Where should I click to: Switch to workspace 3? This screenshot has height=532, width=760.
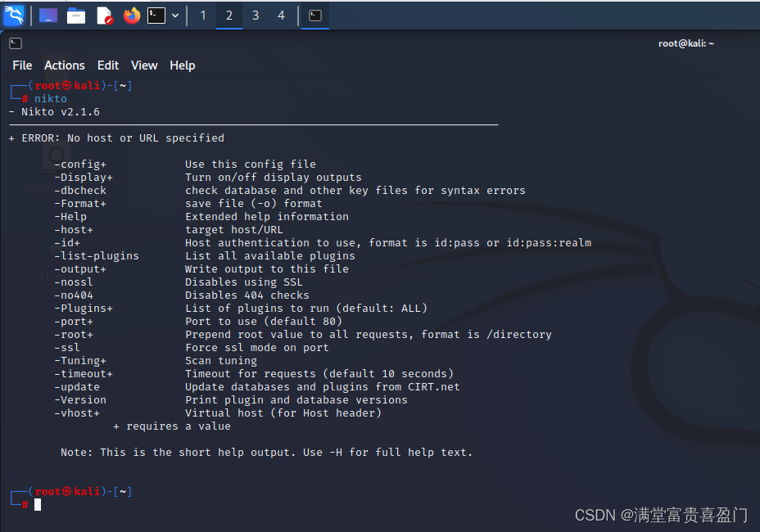pos(256,16)
